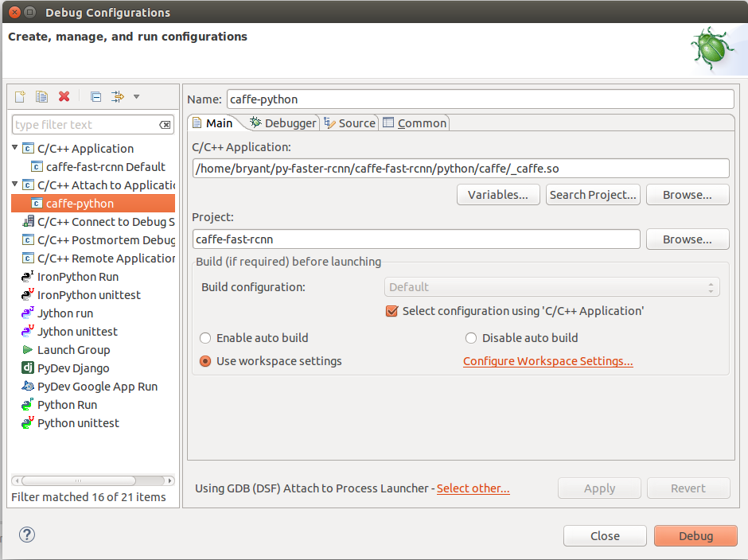This screenshot has height=560, width=748.
Task: Switch to the Common tab
Action: pyautogui.click(x=417, y=123)
